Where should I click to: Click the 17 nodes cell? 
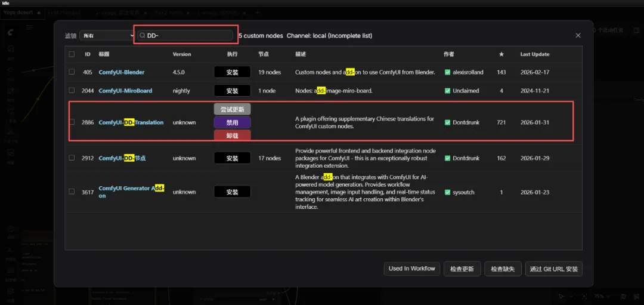tap(270, 158)
